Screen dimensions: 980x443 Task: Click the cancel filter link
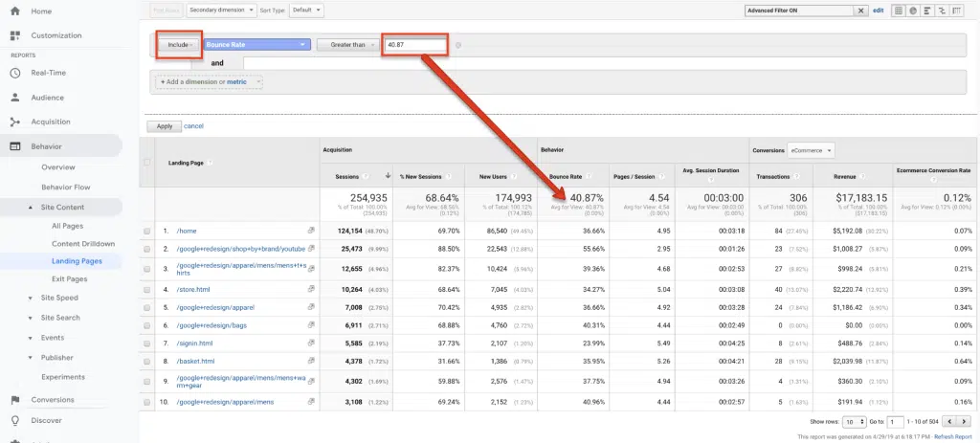point(193,126)
